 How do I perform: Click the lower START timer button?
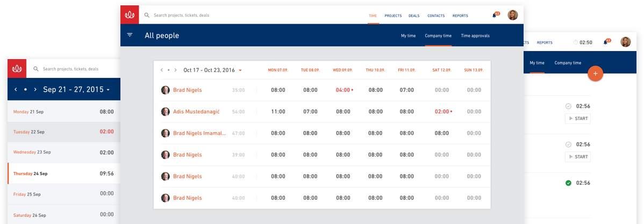pos(577,156)
